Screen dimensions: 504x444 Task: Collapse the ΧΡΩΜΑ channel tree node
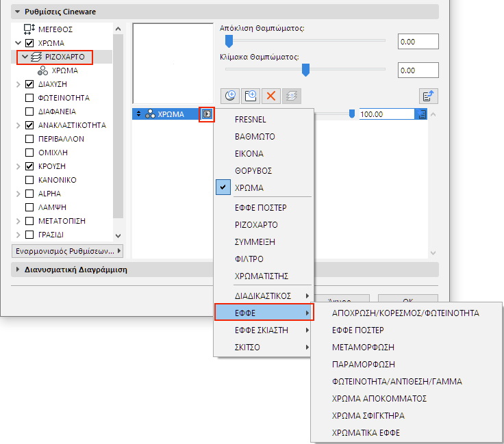pyautogui.click(x=18, y=43)
